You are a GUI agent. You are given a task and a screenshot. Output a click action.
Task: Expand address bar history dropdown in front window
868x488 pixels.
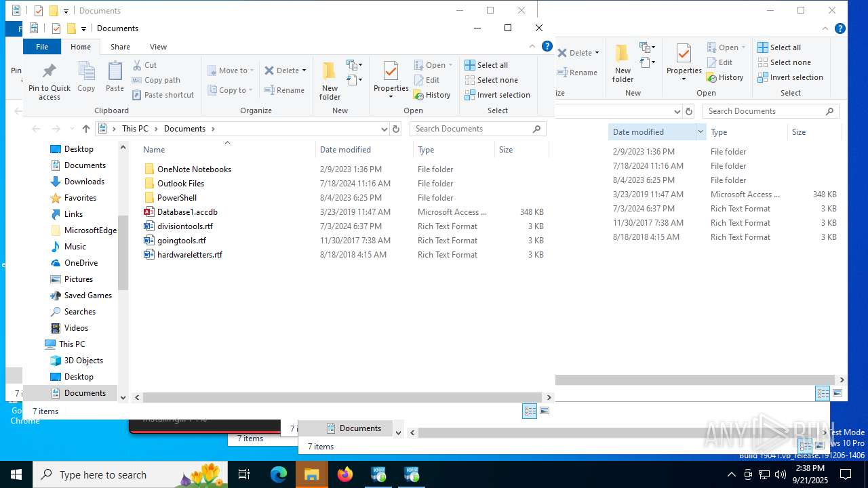[384, 129]
